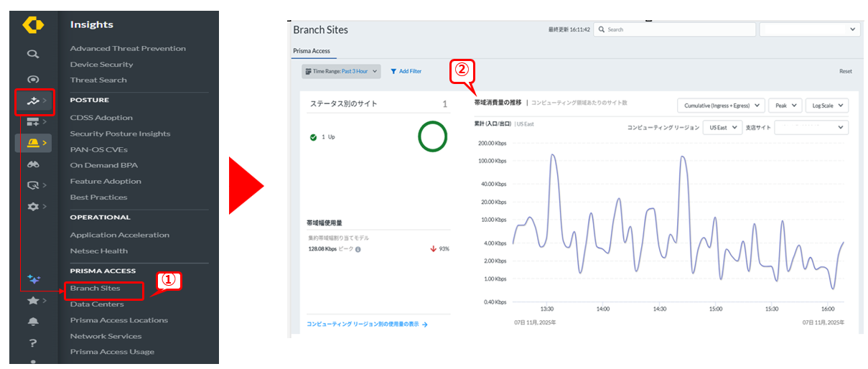Open Security Posture Insights

(x=120, y=134)
